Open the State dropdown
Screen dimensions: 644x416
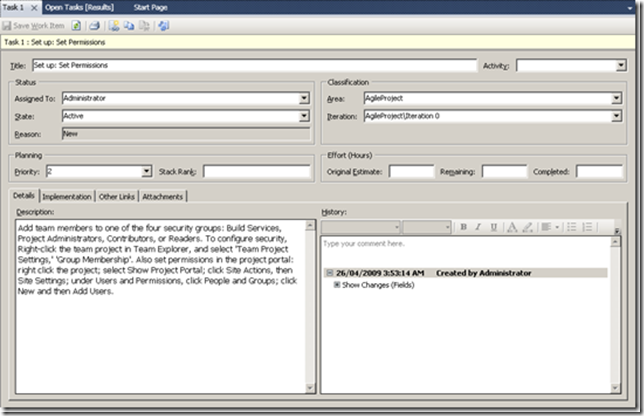coord(304,116)
